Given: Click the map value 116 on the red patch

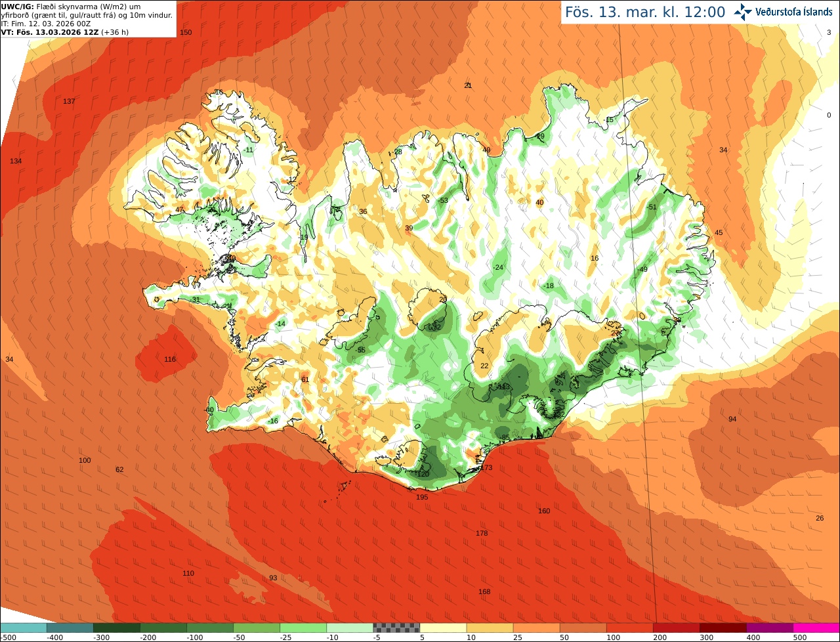Looking at the screenshot, I should [170, 359].
